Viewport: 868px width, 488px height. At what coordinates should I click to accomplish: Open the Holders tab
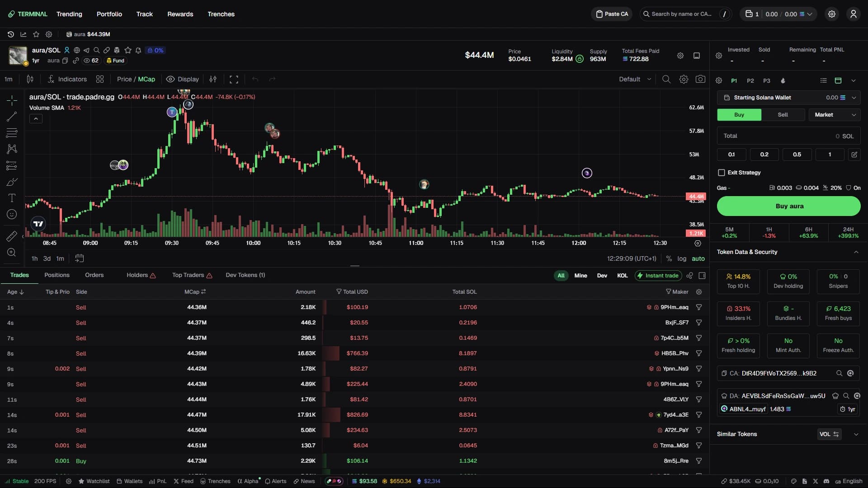click(141, 275)
